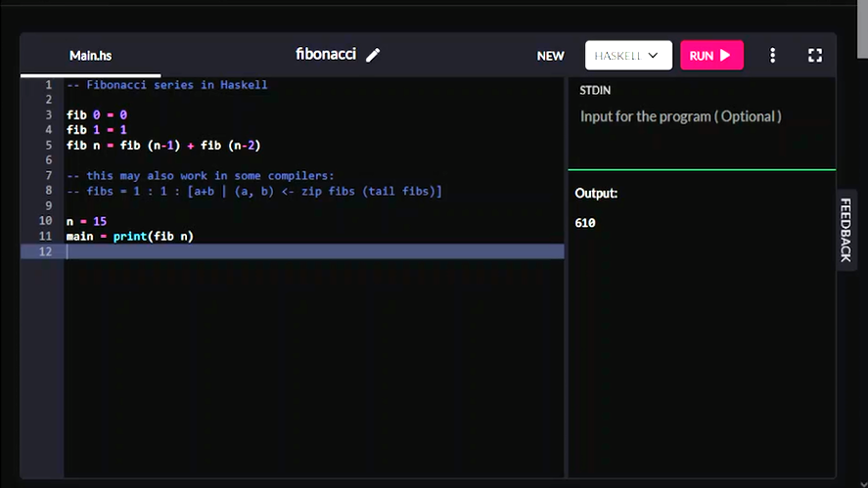The width and height of the screenshot is (868, 488).
Task: Click line number 11 in the gutter
Action: click(x=45, y=237)
